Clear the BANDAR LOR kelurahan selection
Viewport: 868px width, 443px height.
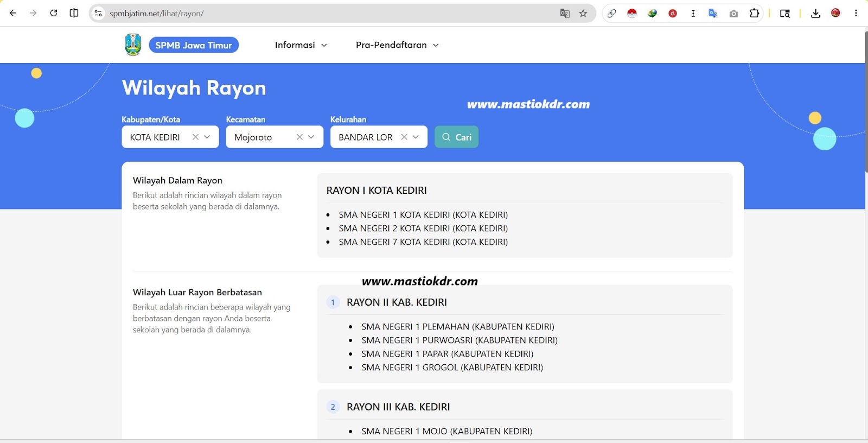404,137
